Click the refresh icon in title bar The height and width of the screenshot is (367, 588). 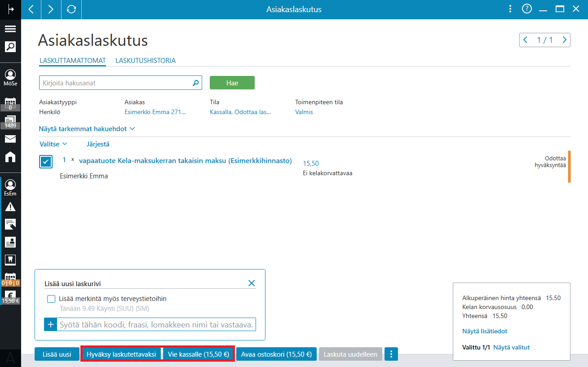coord(71,9)
